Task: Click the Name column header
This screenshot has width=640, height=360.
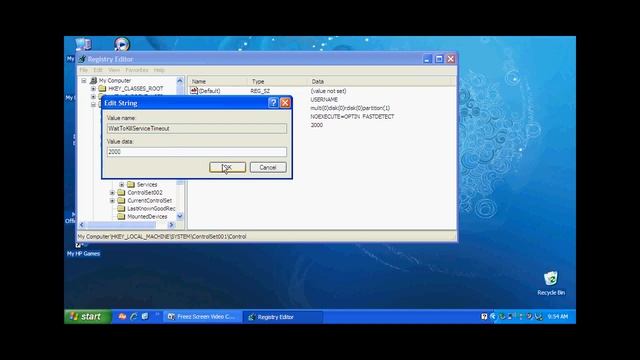Action: (x=217, y=82)
